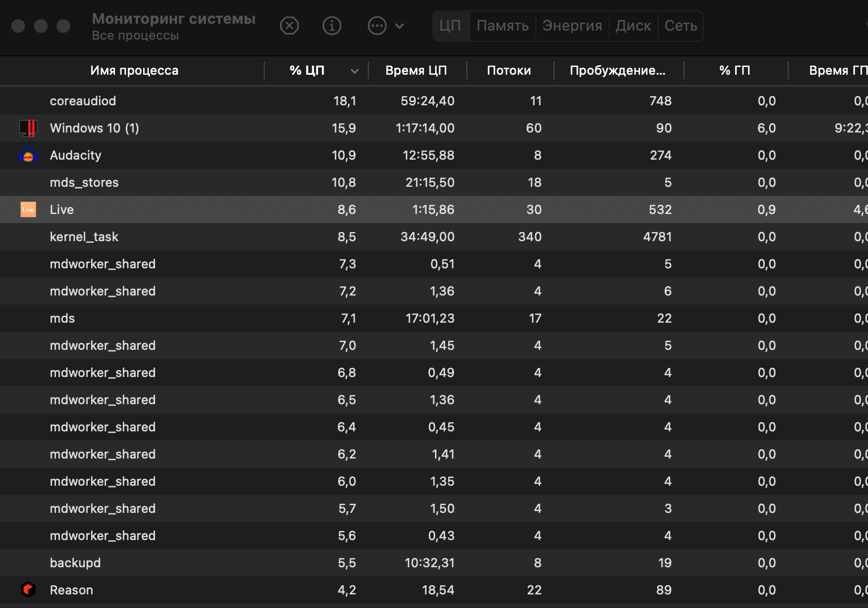
Task: Open the ellipsis actions menu icon
Action: click(x=377, y=25)
